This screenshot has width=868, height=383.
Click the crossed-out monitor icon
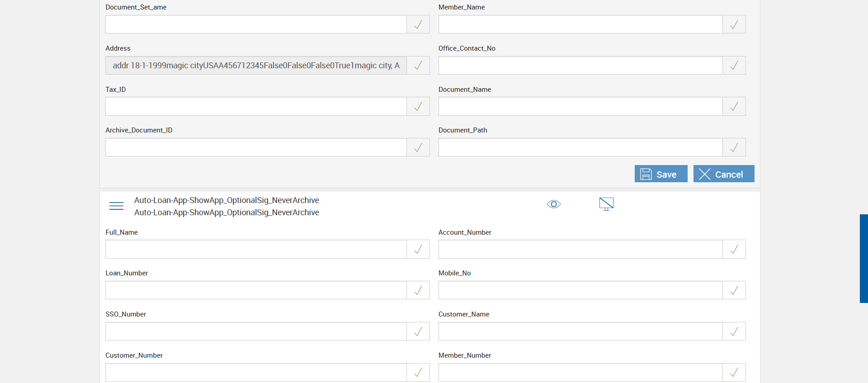pos(606,204)
